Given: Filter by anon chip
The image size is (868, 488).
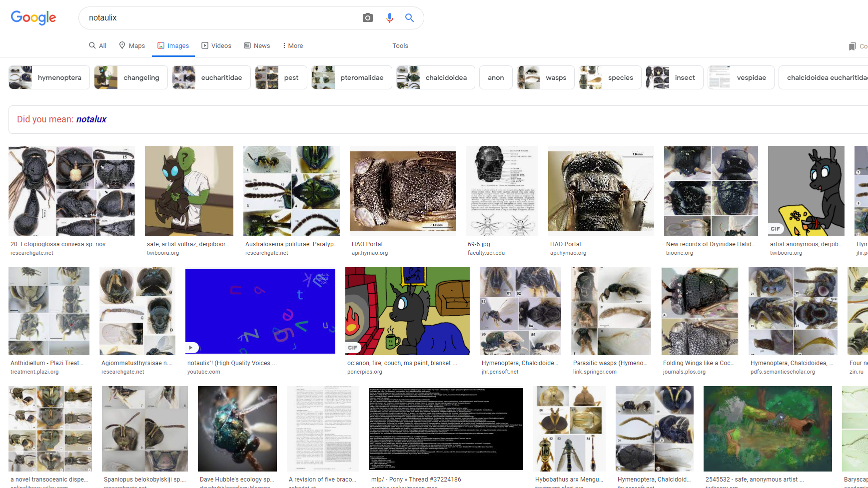Looking at the screenshot, I should pyautogui.click(x=496, y=77).
